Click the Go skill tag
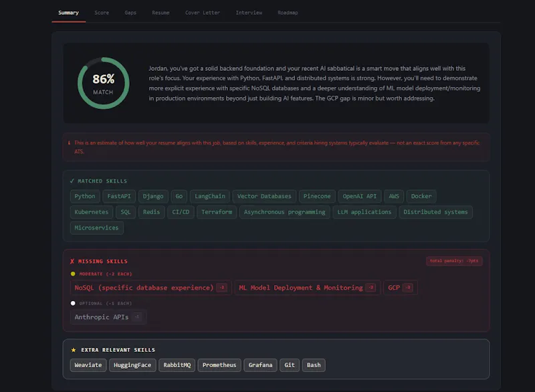The width and height of the screenshot is (535, 392). [179, 196]
